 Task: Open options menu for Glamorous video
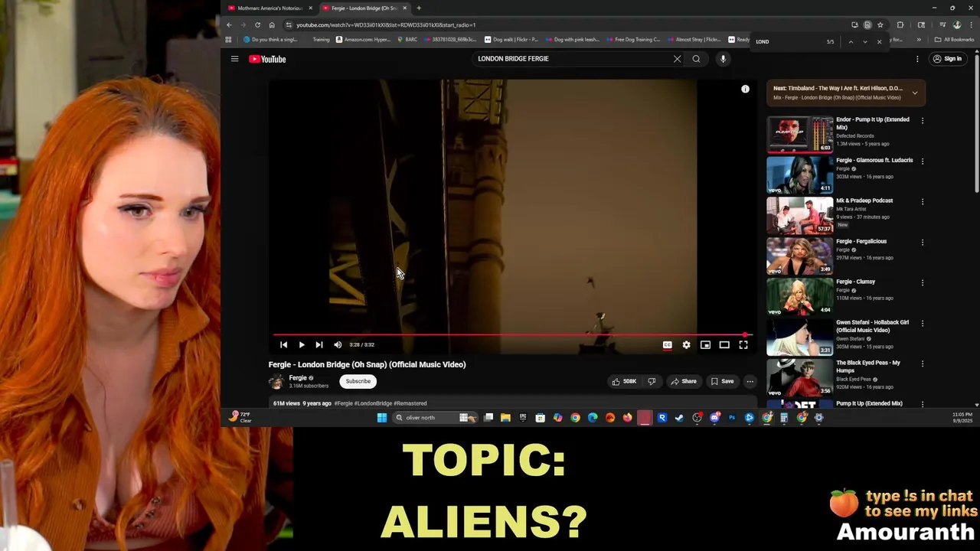point(922,161)
